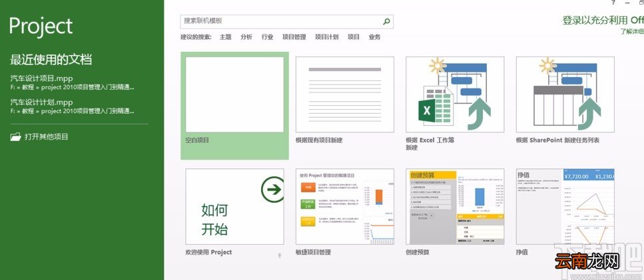Open the 欢迎使用 Project tour thumbnail

(x=234, y=207)
